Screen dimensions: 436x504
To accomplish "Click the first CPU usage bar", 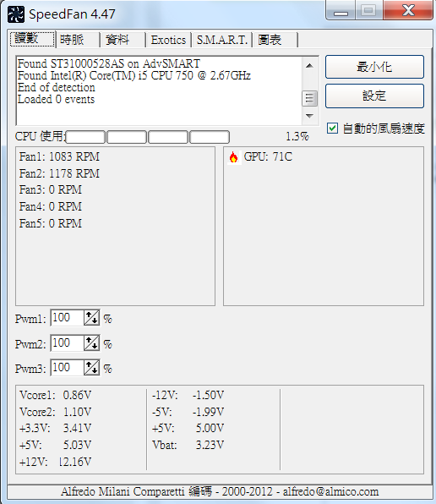I will click(x=85, y=137).
